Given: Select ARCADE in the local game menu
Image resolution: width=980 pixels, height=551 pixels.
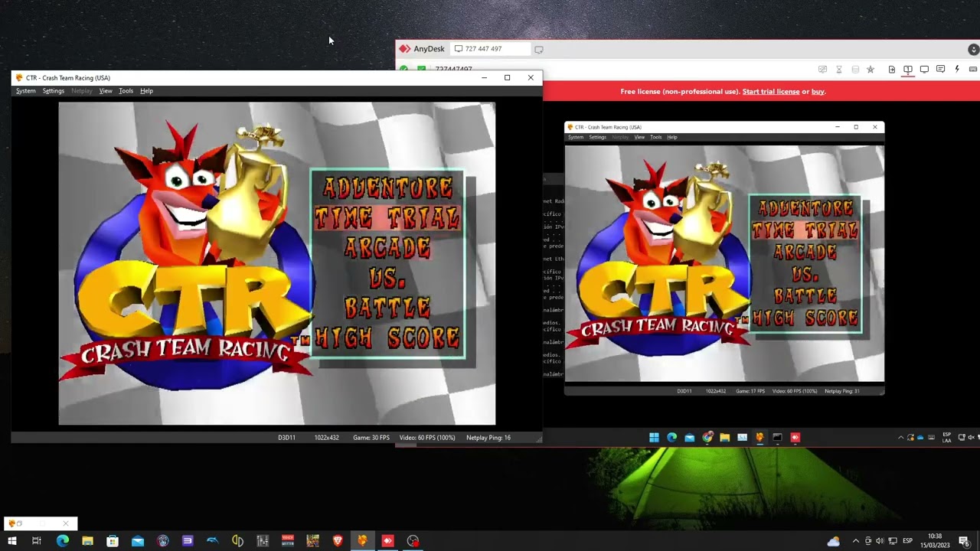Looking at the screenshot, I should point(388,247).
